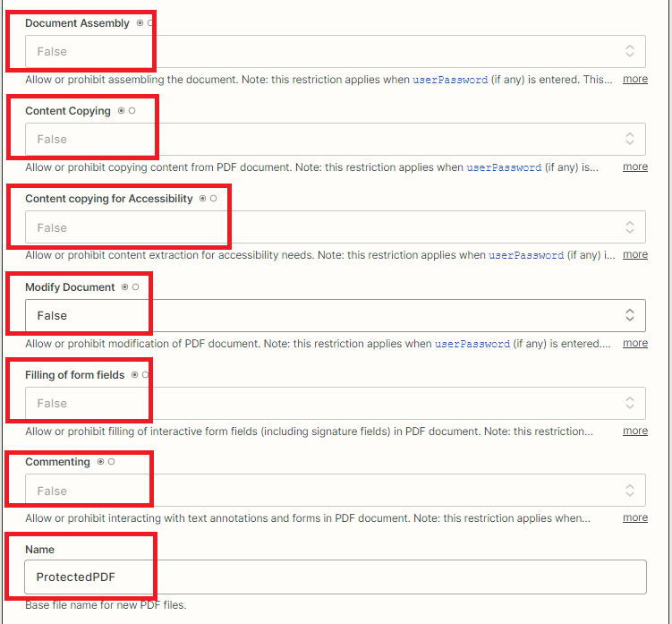Image resolution: width=672 pixels, height=624 pixels.
Task: Click the up-down arrows in Commenting field
Action: point(630,491)
